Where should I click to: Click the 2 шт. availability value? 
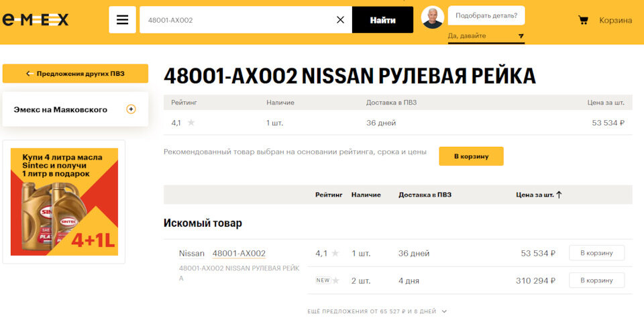click(361, 281)
